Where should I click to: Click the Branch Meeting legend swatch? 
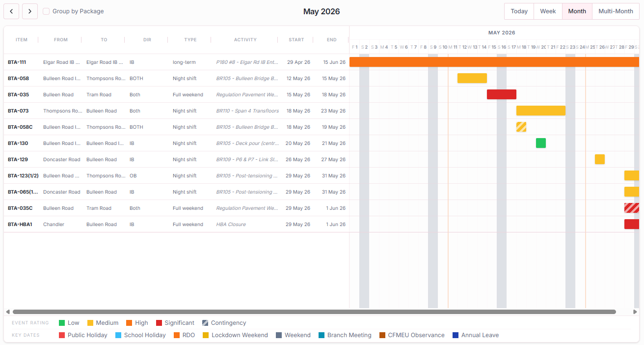point(322,335)
